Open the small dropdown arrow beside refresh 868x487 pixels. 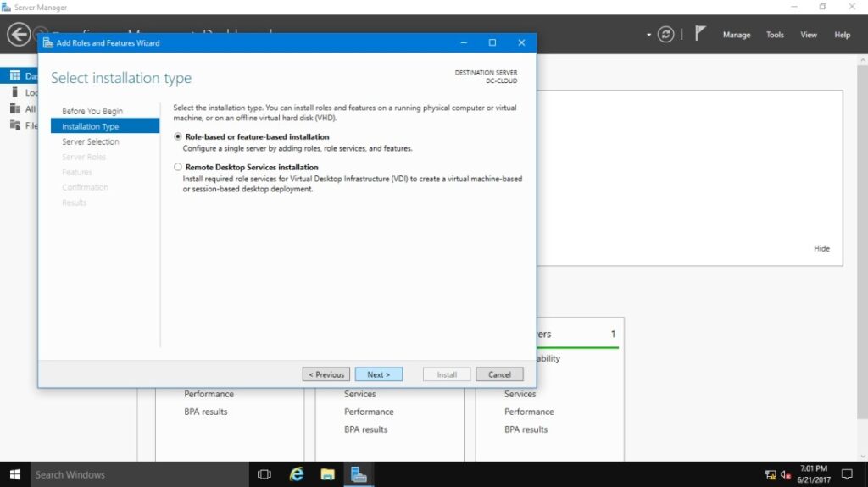[648, 35]
